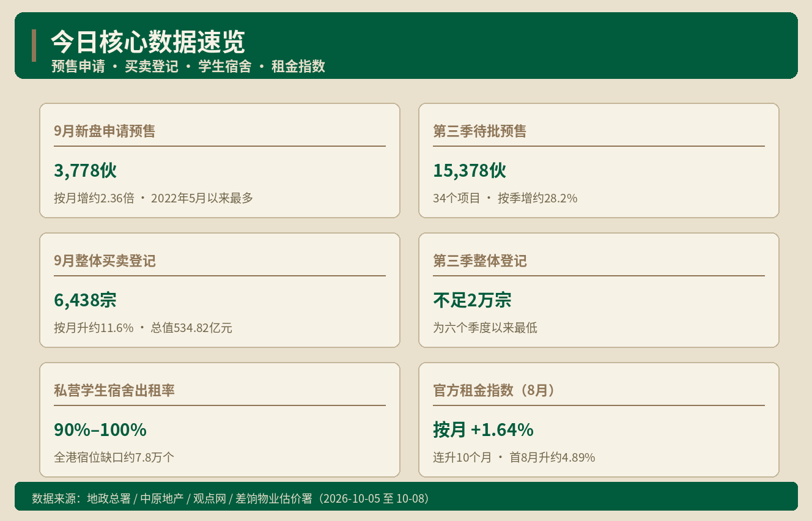
Task: Select the value 按月 +1.64%
Action: (x=483, y=430)
